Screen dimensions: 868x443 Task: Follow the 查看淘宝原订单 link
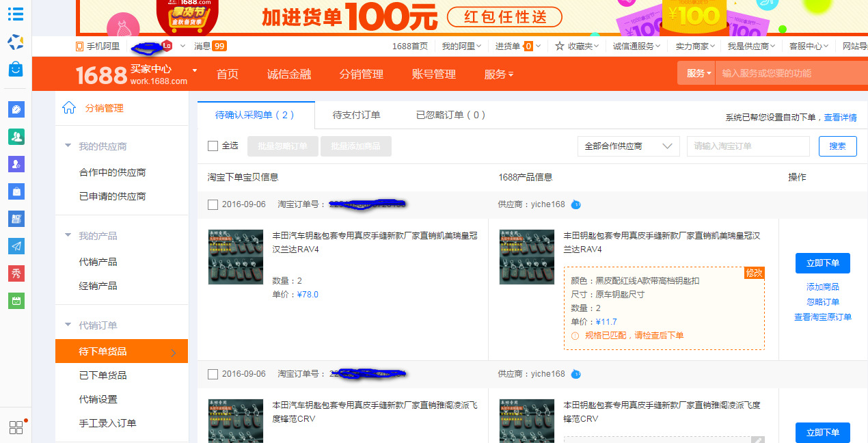[823, 317]
